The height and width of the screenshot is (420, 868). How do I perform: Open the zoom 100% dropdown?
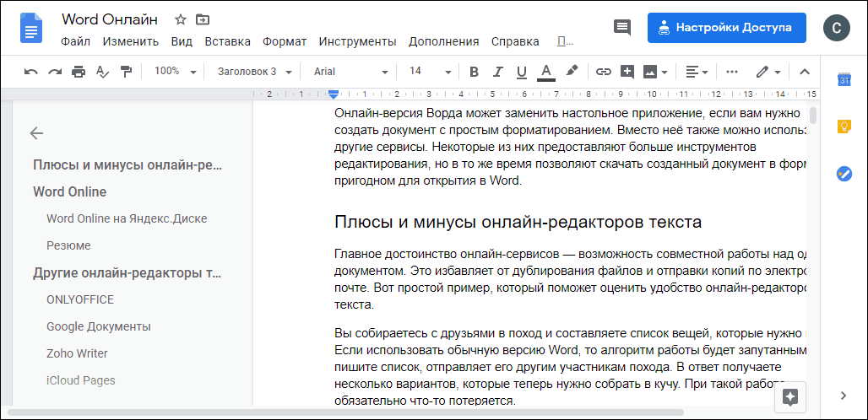point(176,72)
